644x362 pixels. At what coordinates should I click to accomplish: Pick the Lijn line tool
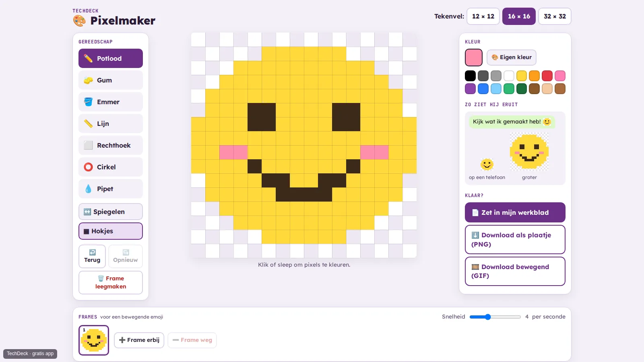(x=111, y=123)
